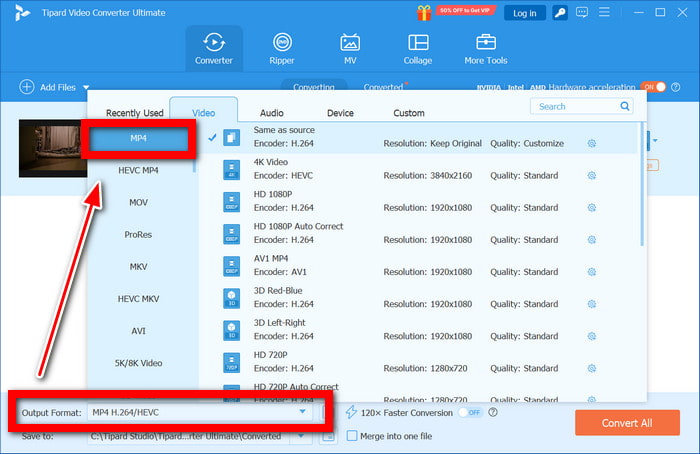
Task: Select the ProRes format category
Action: tap(138, 234)
